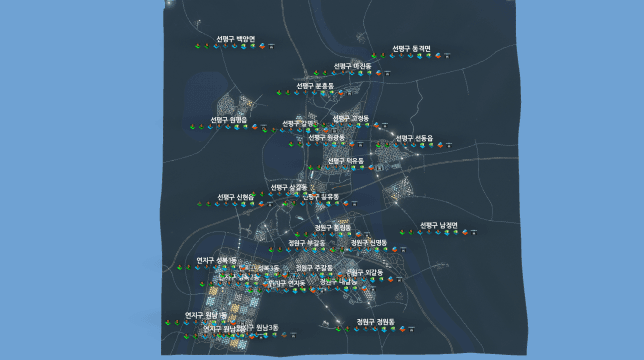This screenshot has height=360, width=644.
Task: Select the 선평구 상갈동 district label
Action: [x=289, y=187]
